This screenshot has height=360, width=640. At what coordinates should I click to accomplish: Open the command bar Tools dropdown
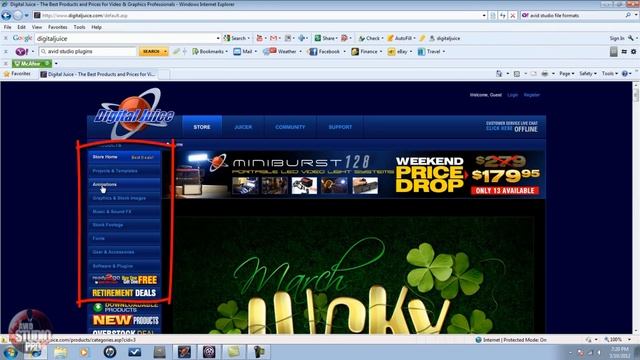pyautogui.click(x=610, y=74)
